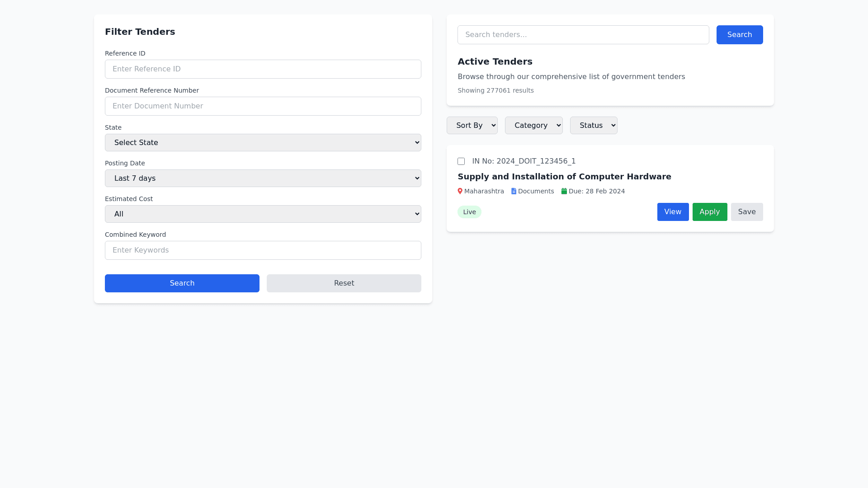Click the Combined Keyword input
The image size is (868, 488).
coord(263,250)
